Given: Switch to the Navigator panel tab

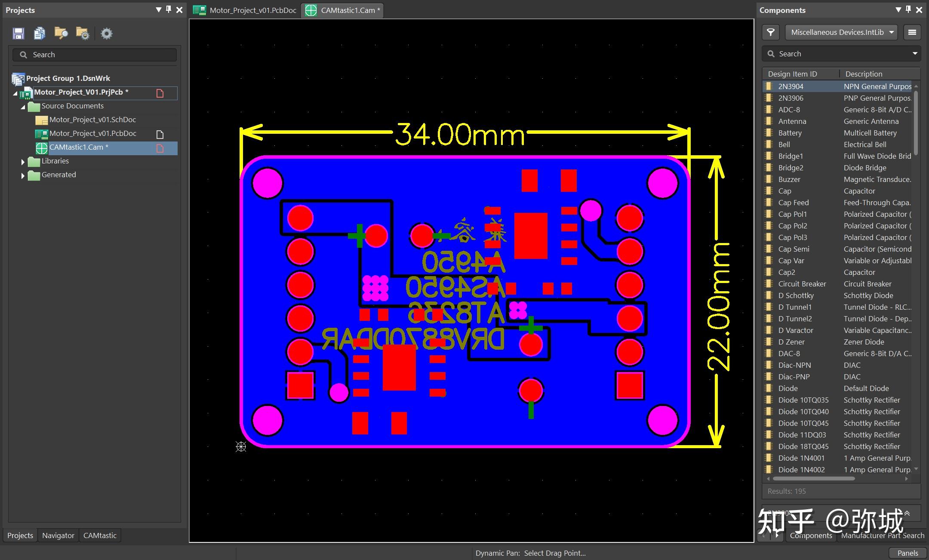Looking at the screenshot, I should (58, 535).
